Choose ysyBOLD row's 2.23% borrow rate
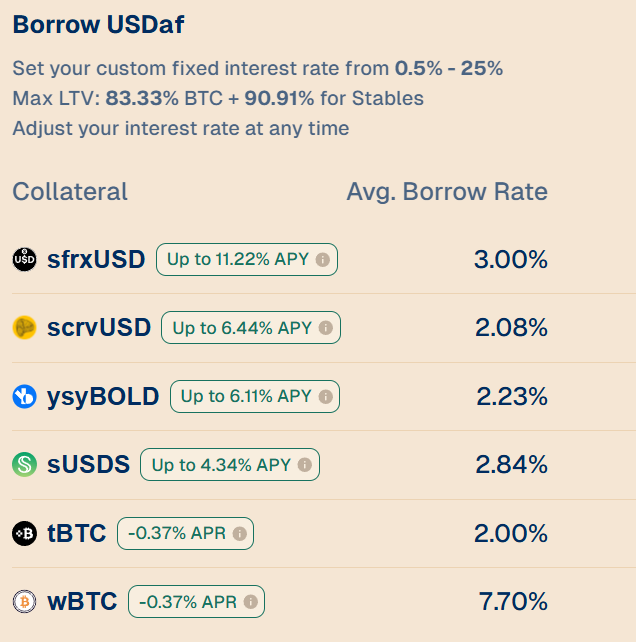Image resolution: width=636 pixels, height=642 pixels. [512, 396]
